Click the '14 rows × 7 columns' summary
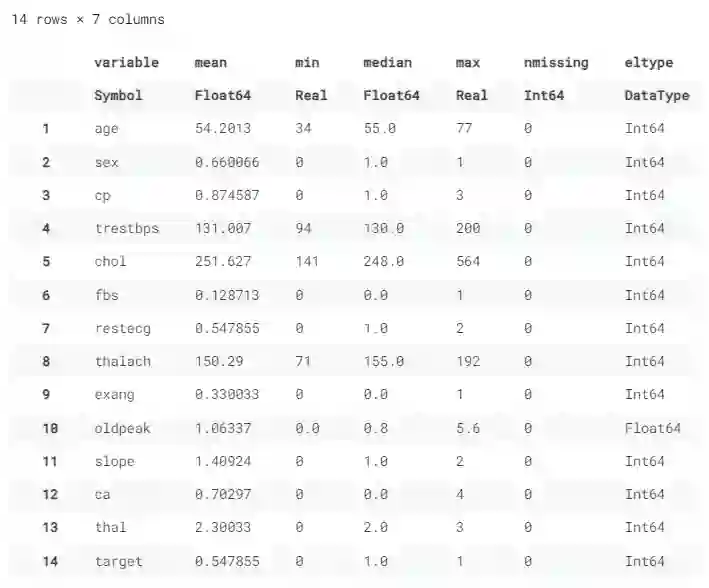Image resolution: width=709 pixels, height=588 pixels. click(x=88, y=19)
